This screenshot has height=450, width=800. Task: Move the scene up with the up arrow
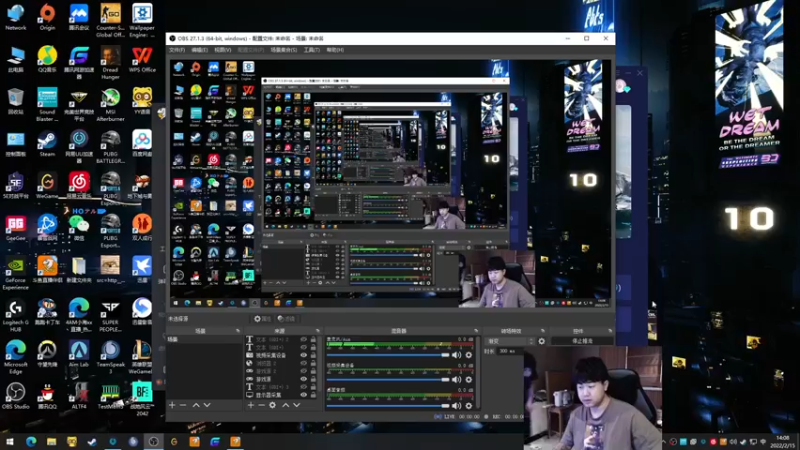click(196, 405)
